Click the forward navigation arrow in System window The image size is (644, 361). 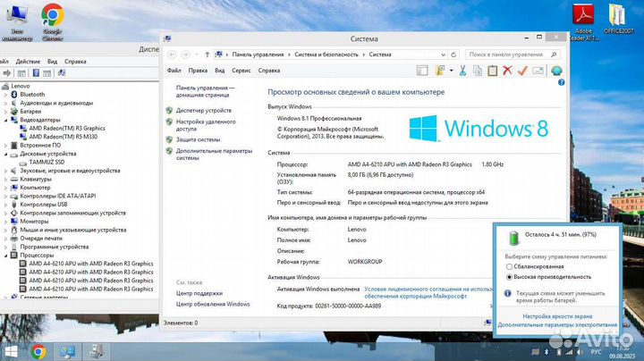click(186, 55)
